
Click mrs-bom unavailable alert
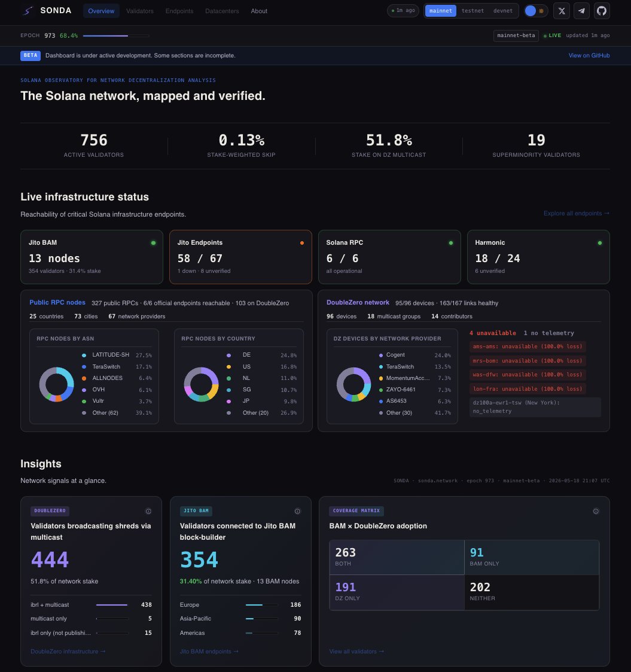pos(528,360)
